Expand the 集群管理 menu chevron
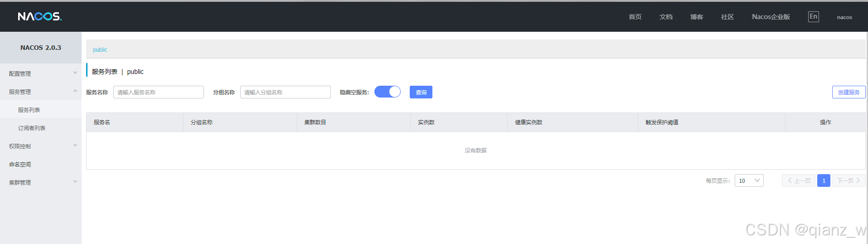Viewport: 868px width, 244px height. click(x=75, y=181)
